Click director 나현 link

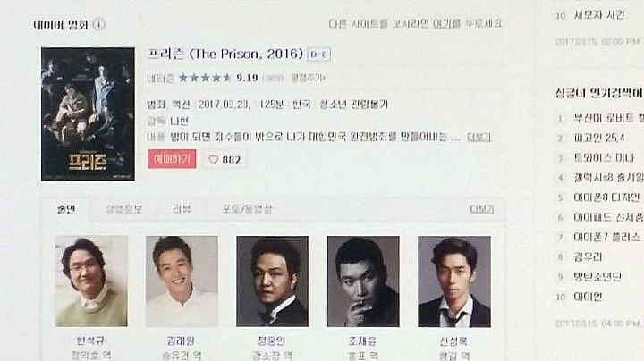pyautogui.click(x=179, y=121)
